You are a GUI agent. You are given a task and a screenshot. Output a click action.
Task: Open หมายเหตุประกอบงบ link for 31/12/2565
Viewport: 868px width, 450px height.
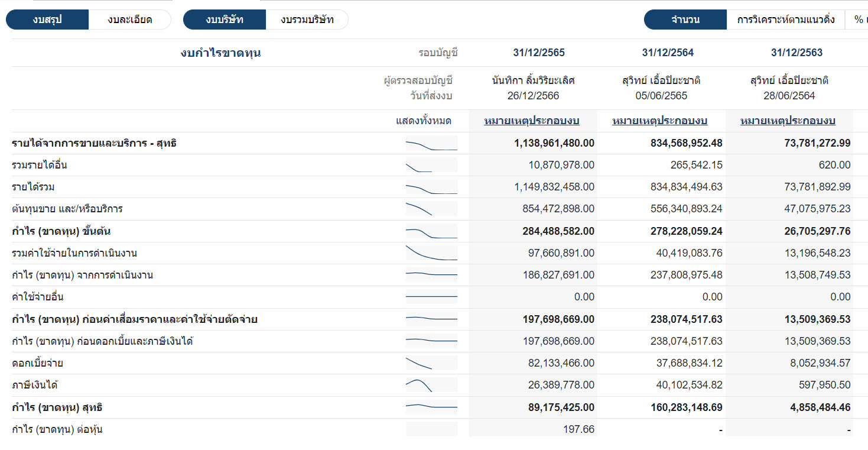click(531, 121)
